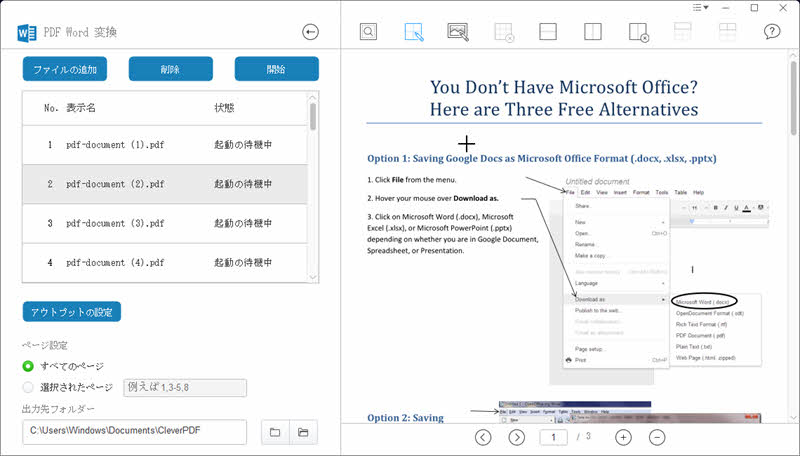The image size is (800, 456).
Task: Click file list scrollbar up arrow
Action: point(313,97)
